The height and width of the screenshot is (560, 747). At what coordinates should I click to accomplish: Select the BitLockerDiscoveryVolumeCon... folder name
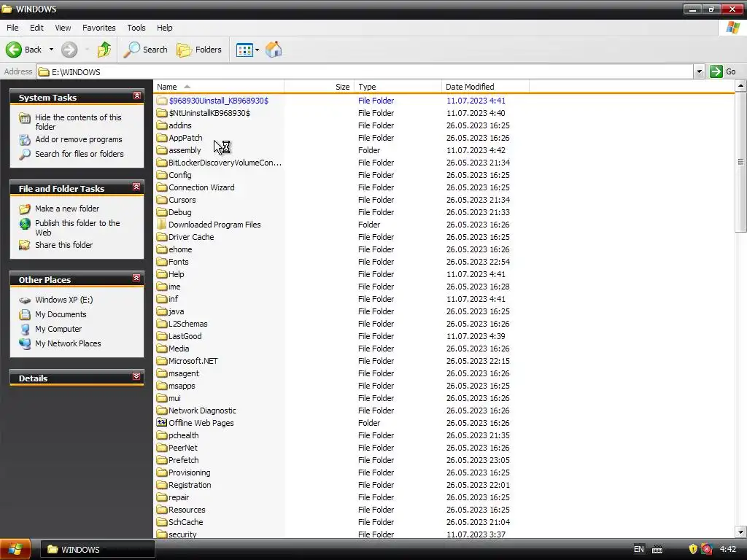tap(225, 163)
